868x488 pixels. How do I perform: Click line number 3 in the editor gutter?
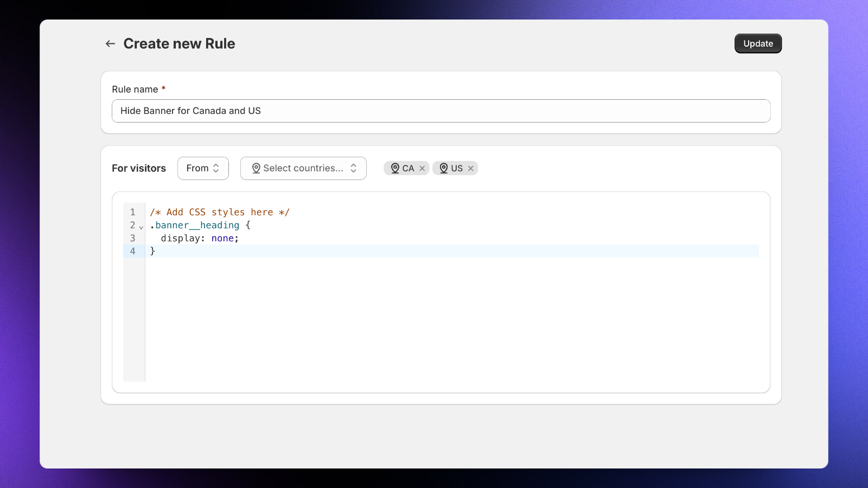point(132,239)
